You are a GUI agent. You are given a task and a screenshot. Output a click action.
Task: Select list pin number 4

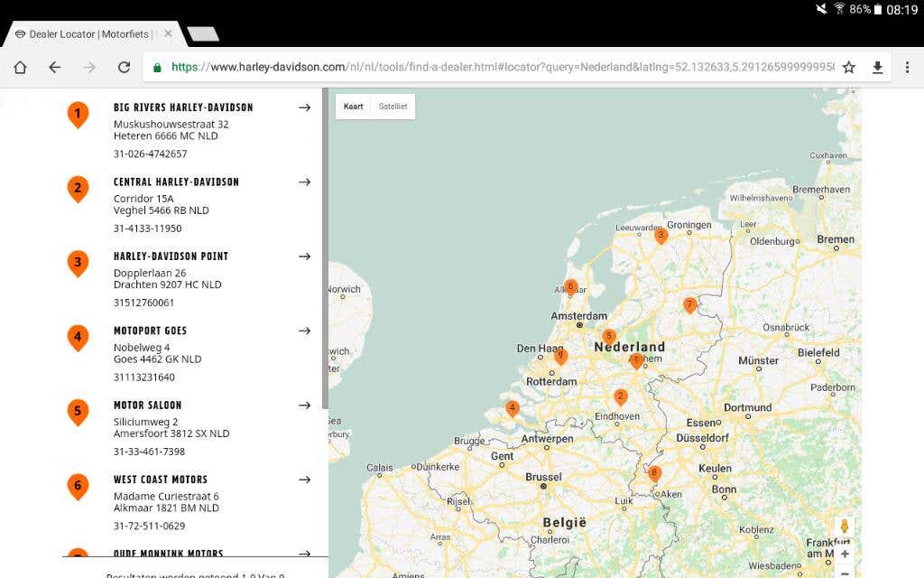pyautogui.click(x=78, y=338)
